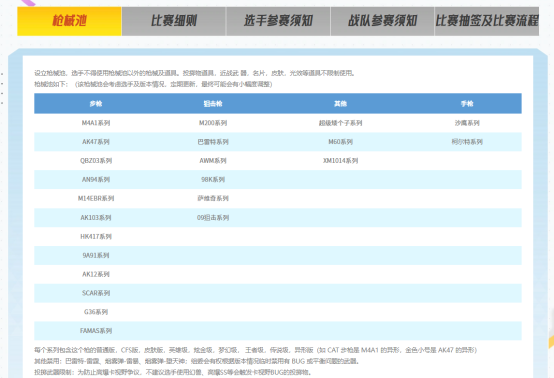Open the 枪械池 tab
Image resolution: width=554 pixels, height=378 pixels.
tap(69, 21)
